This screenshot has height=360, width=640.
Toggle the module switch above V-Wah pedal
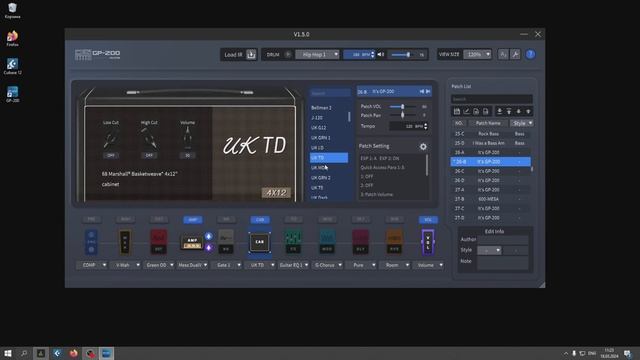click(125, 220)
